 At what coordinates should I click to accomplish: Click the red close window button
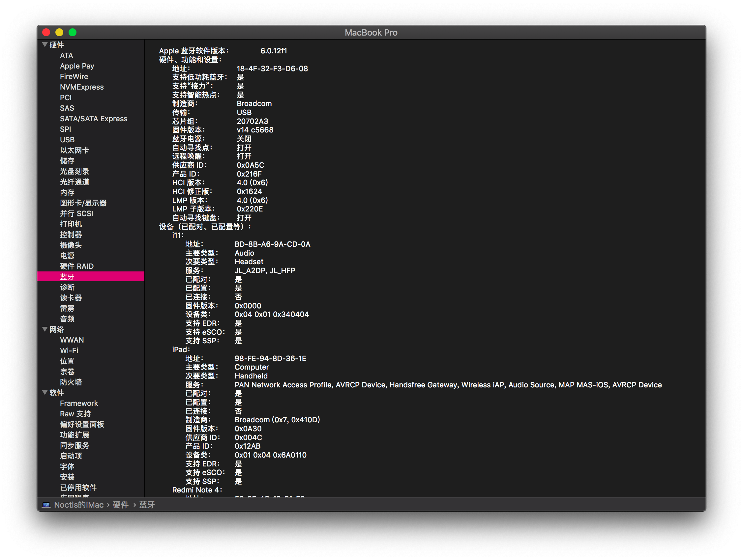click(x=46, y=32)
